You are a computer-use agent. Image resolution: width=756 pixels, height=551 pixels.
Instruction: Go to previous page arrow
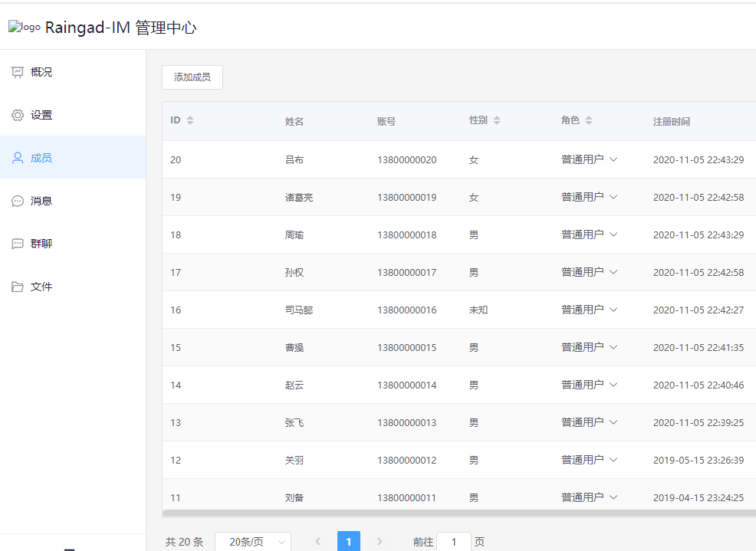317,542
